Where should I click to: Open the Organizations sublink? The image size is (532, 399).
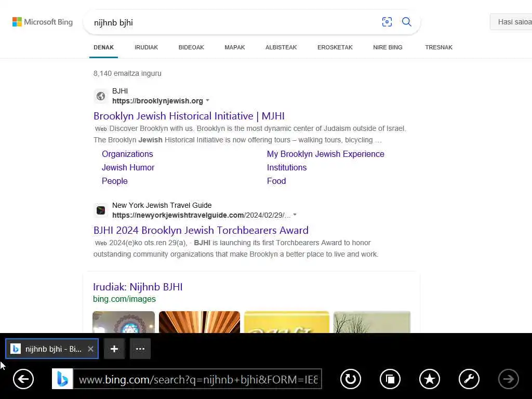click(x=128, y=154)
